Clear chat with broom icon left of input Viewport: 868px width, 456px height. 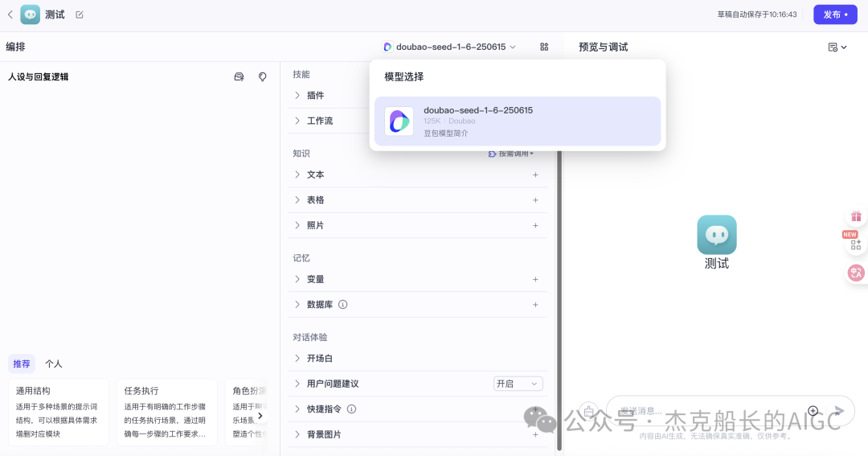coord(588,411)
